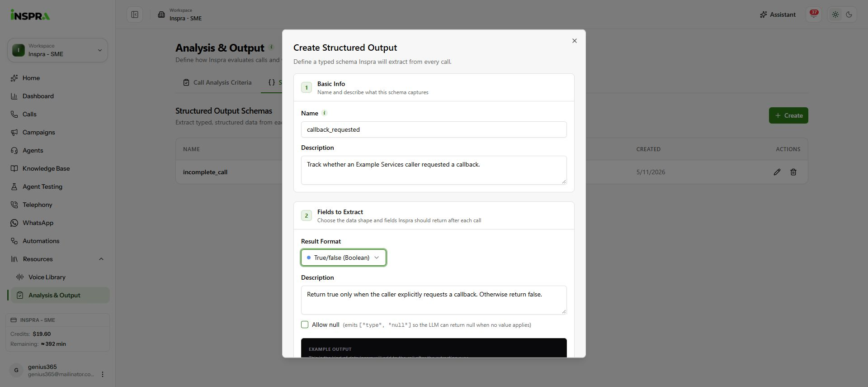The height and width of the screenshot is (387, 868).
Task: Open the Result Format True/false dropdown
Action: (344, 258)
